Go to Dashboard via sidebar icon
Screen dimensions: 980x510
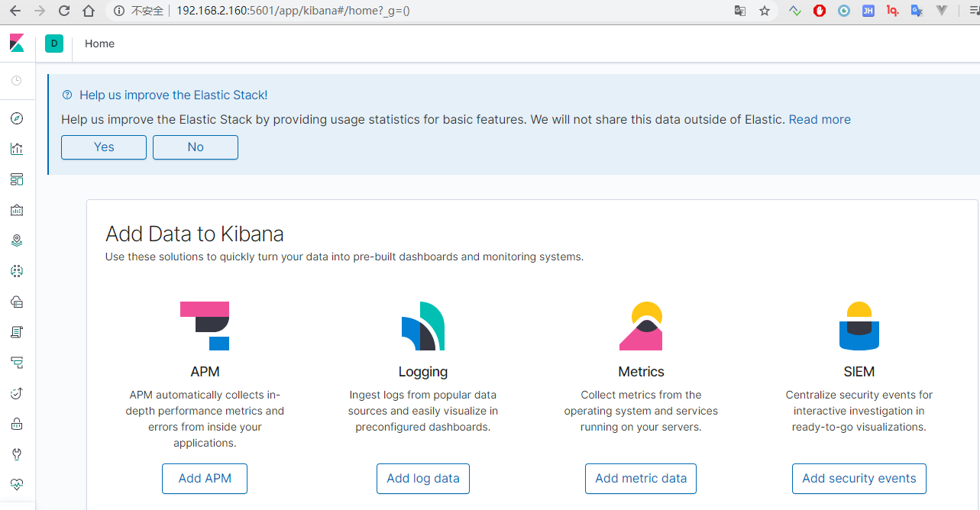coord(17,179)
